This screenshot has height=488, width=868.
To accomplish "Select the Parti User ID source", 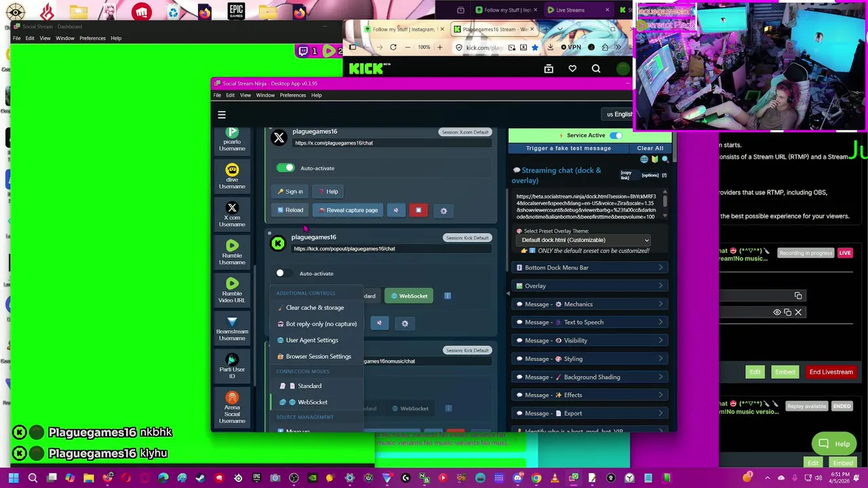I will [x=232, y=367].
